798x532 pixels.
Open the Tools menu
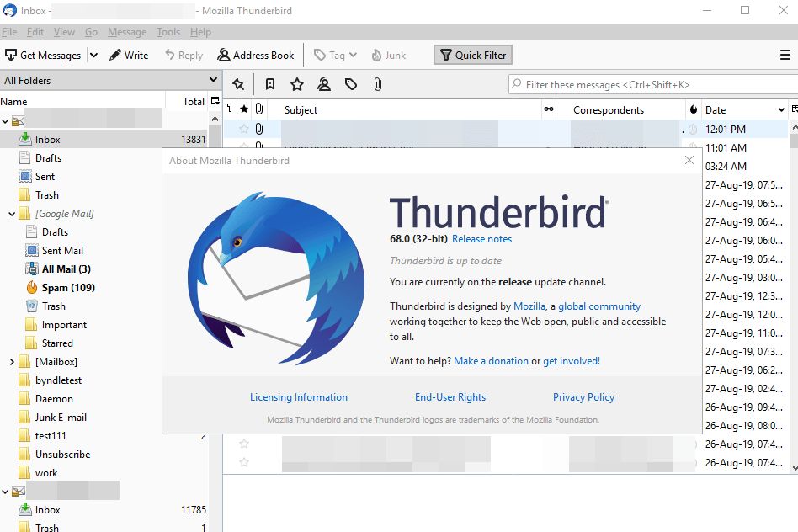point(168,32)
